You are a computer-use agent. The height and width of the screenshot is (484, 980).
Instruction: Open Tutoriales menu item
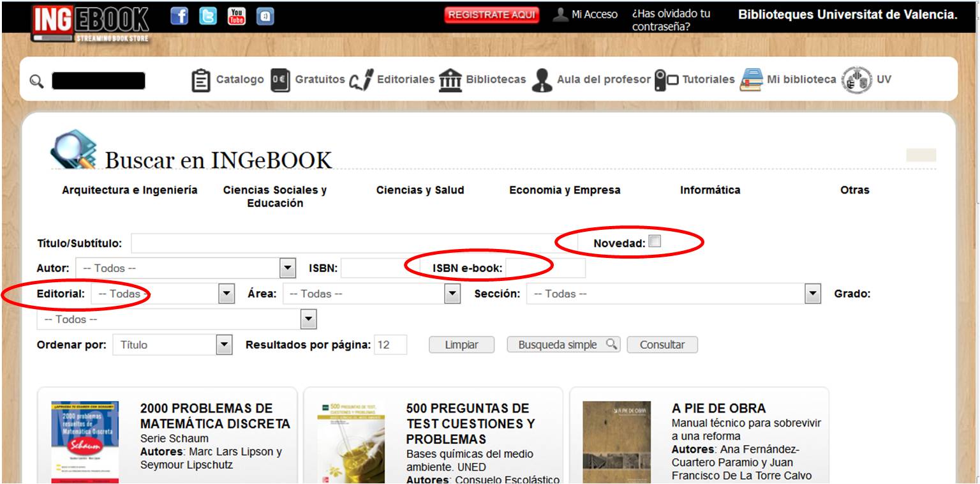[x=709, y=80]
